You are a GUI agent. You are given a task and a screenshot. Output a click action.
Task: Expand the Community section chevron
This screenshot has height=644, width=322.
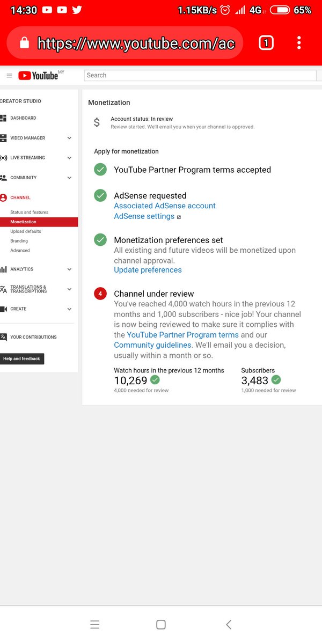pyautogui.click(x=69, y=178)
